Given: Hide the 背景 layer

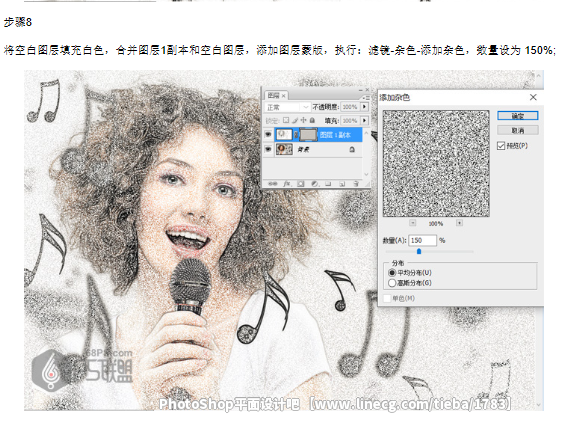Looking at the screenshot, I should point(268,149).
